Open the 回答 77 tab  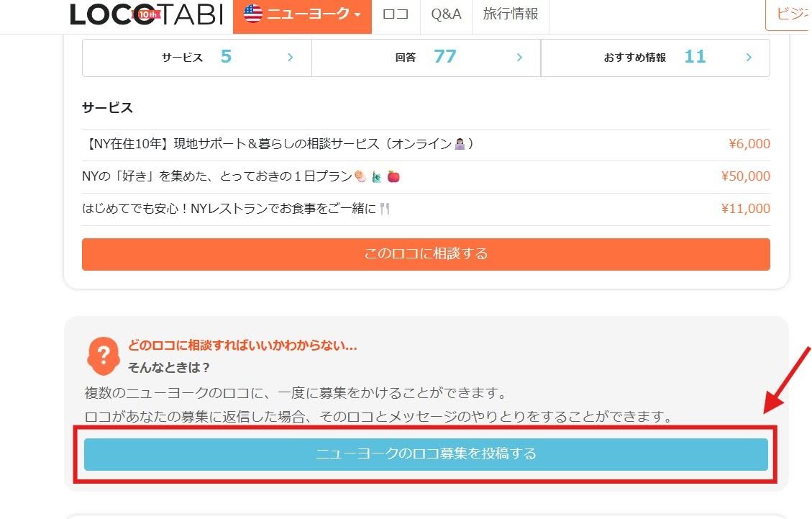(426, 58)
